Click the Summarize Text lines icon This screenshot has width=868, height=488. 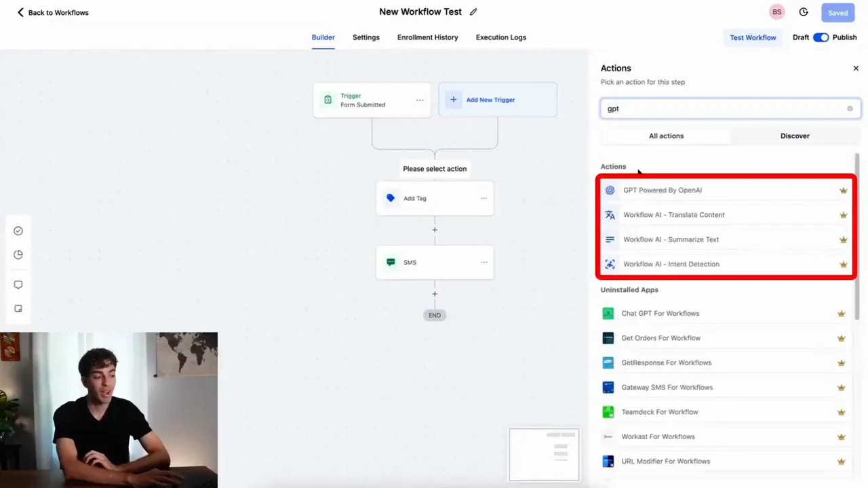tap(610, 239)
